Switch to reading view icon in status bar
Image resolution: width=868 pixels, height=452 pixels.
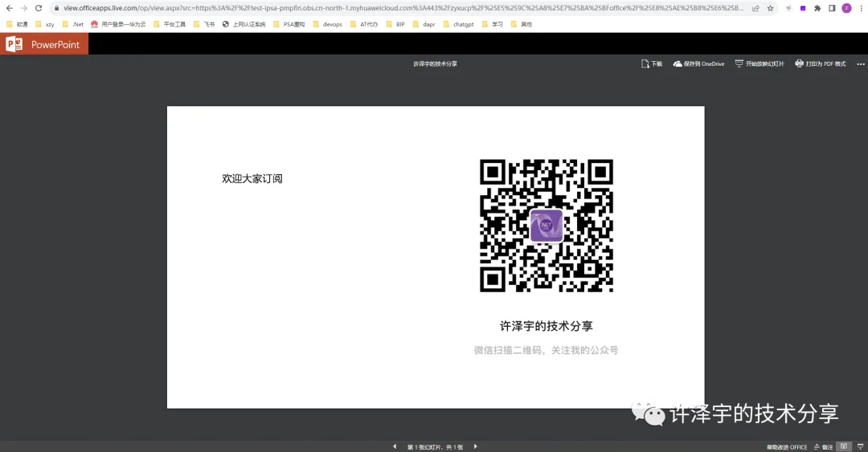point(844,446)
